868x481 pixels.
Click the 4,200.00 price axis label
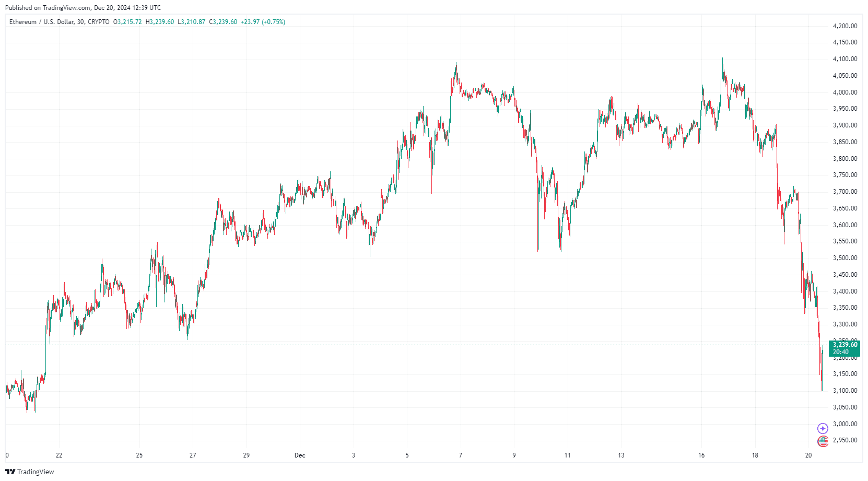click(x=845, y=26)
